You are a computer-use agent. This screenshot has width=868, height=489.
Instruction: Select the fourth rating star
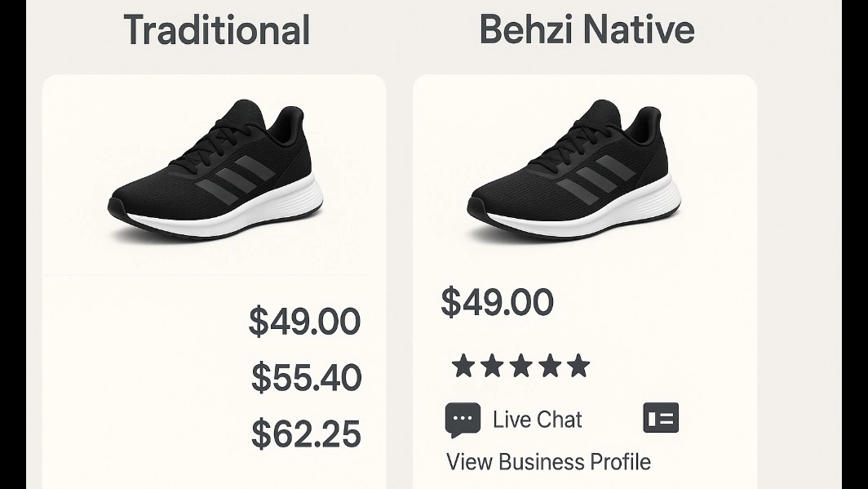click(550, 366)
